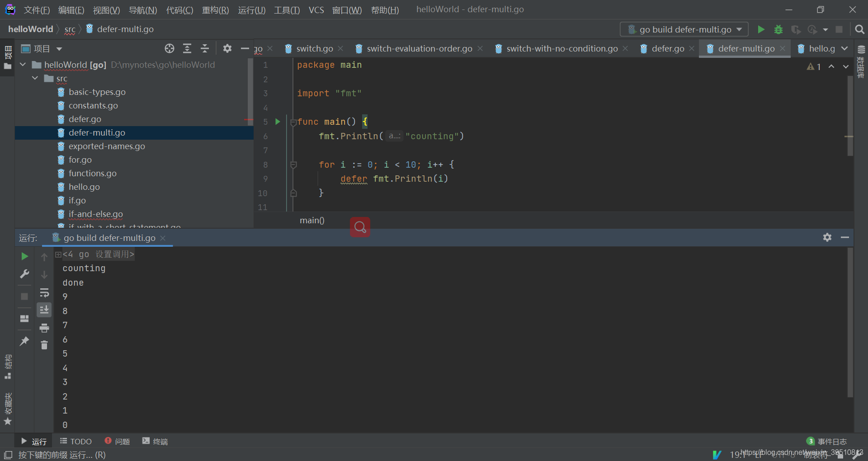868x461 pixels.
Task: Open the Search Everywhere magnifier
Action: click(x=860, y=29)
